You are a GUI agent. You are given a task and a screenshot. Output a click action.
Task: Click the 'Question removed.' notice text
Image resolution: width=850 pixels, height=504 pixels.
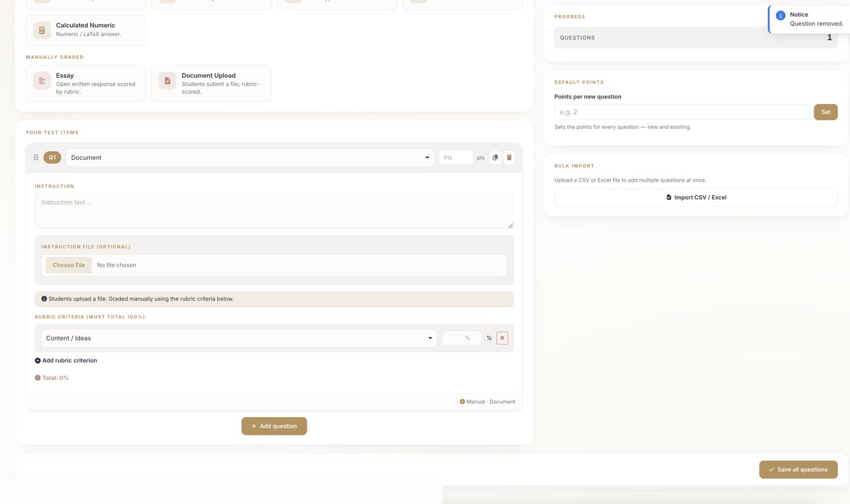coord(817,24)
